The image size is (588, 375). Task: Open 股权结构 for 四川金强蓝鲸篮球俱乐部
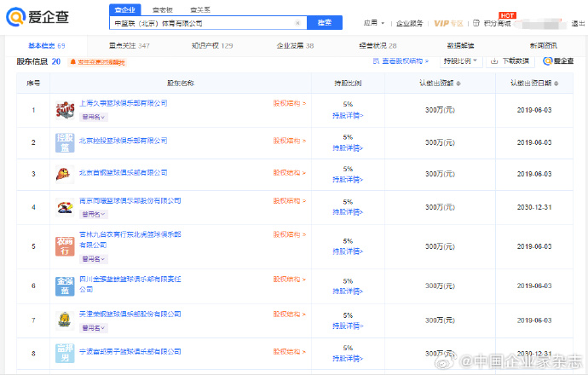click(x=290, y=280)
